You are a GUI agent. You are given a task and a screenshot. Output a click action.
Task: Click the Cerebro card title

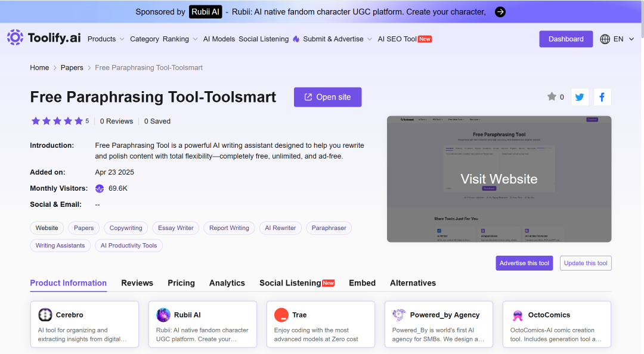pos(69,315)
